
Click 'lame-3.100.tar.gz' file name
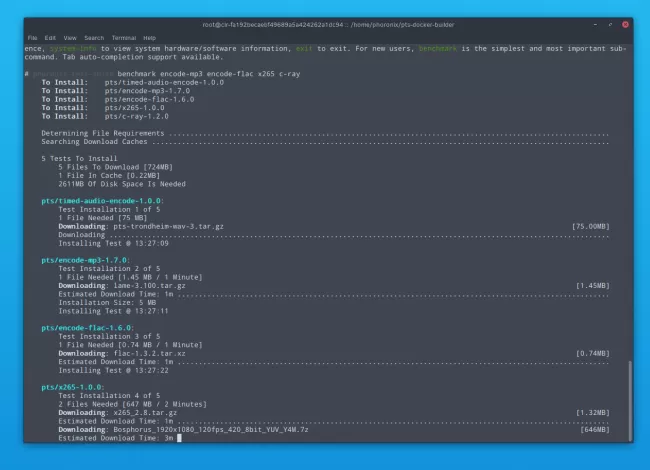coord(149,286)
